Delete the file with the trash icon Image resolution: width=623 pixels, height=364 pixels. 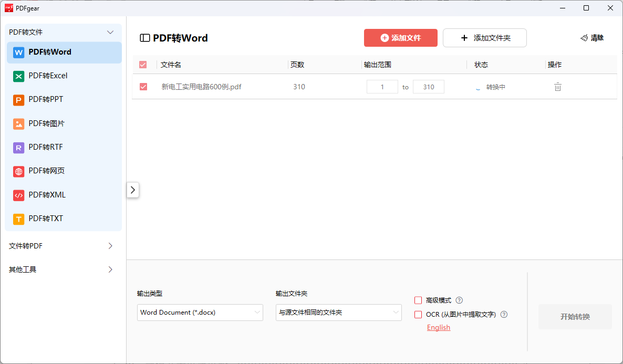pos(558,87)
